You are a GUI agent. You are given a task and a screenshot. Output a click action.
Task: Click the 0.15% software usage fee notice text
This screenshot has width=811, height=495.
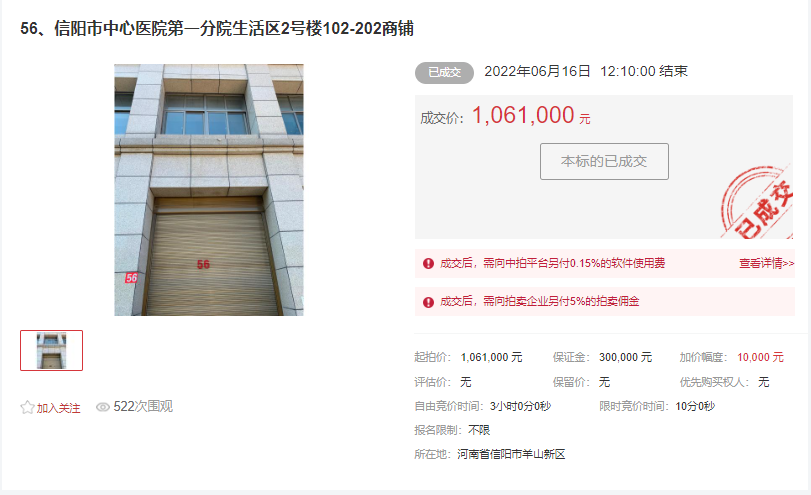point(552,264)
